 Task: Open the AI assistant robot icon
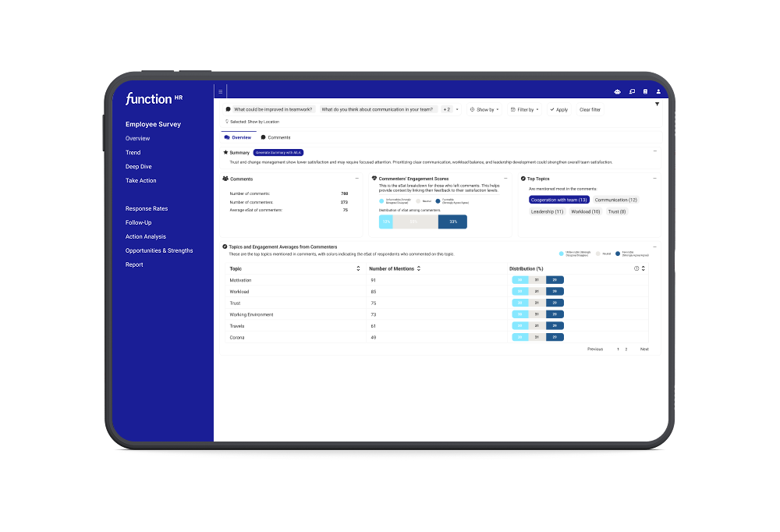point(617,91)
